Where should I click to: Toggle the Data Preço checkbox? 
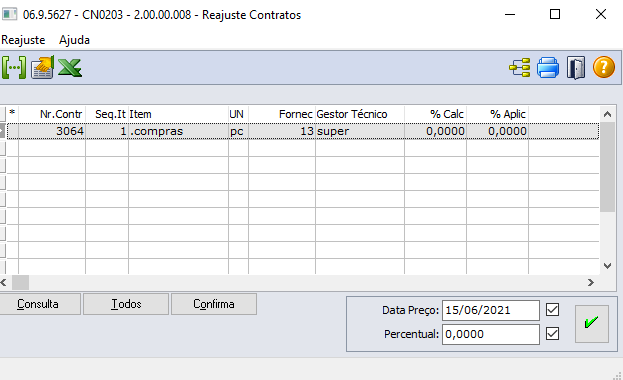(x=552, y=310)
